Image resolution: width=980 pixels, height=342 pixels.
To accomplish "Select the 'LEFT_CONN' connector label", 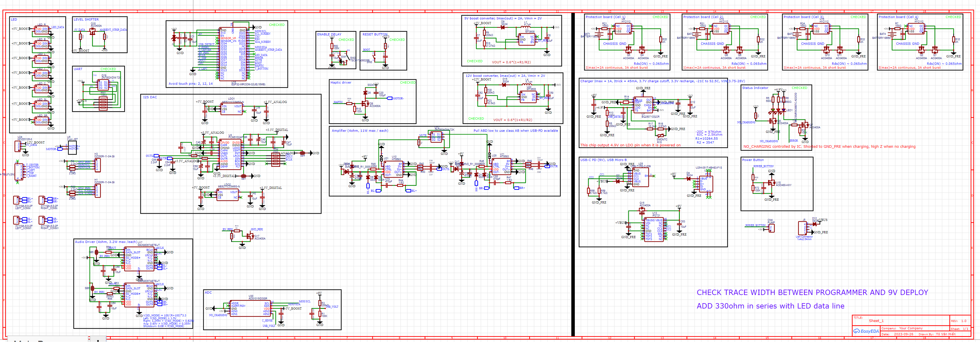I will 23,209.
